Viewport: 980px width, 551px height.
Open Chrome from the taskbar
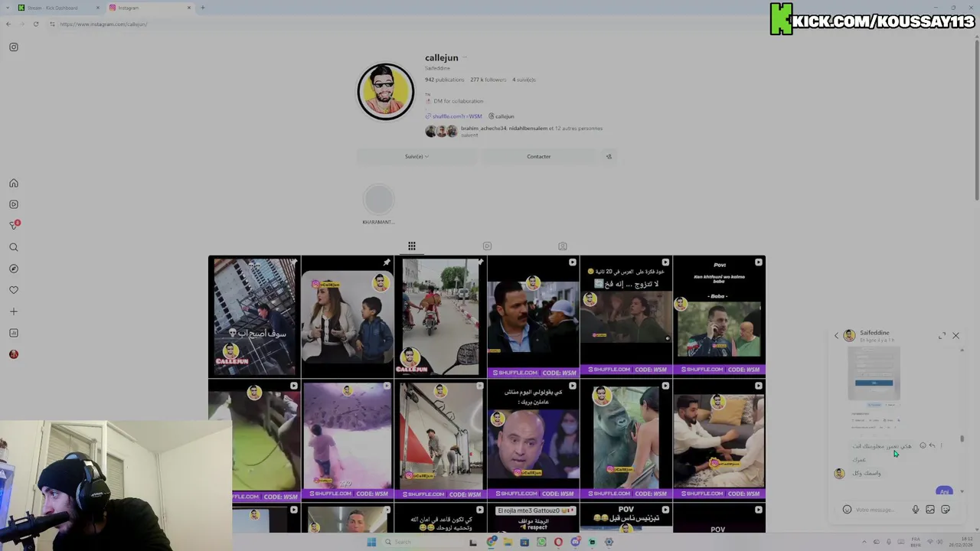(x=491, y=542)
